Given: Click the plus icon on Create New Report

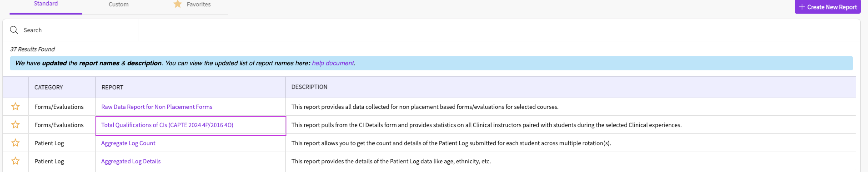Looking at the screenshot, I should (802, 7).
